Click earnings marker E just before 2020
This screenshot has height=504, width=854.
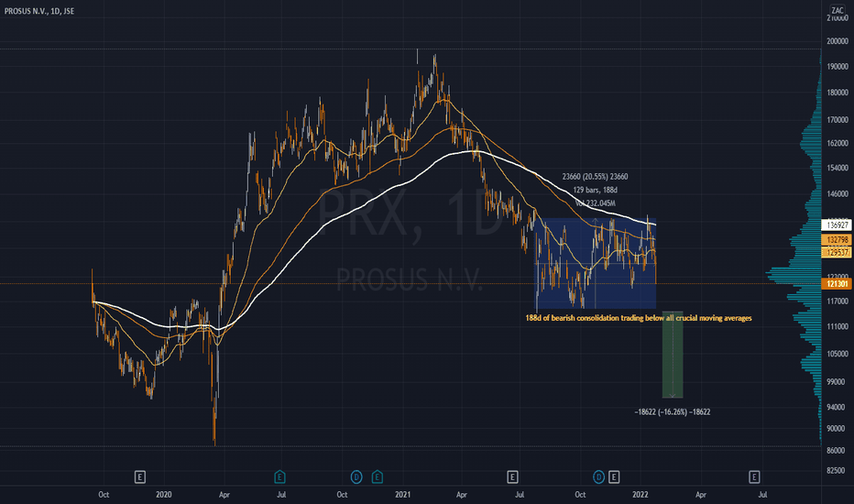[x=139, y=477]
